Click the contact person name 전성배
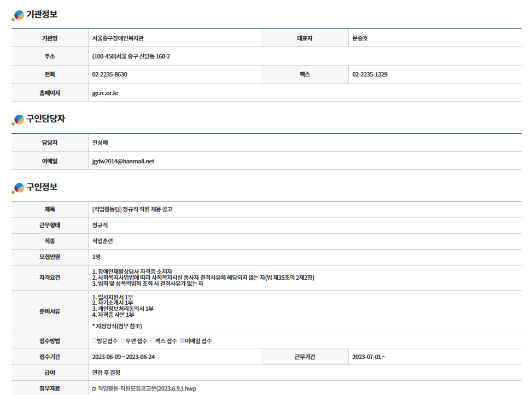 tap(101, 143)
